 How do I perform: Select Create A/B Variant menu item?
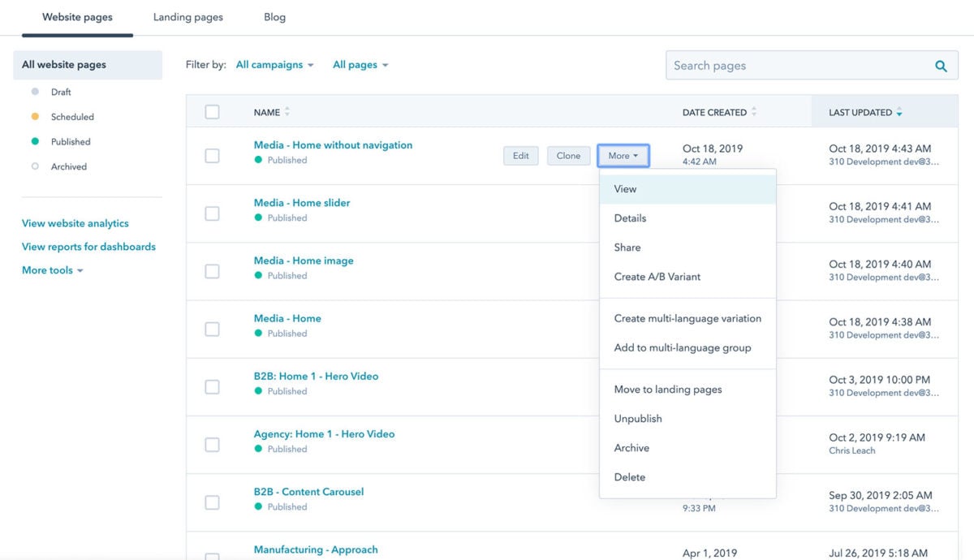tap(687, 277)
